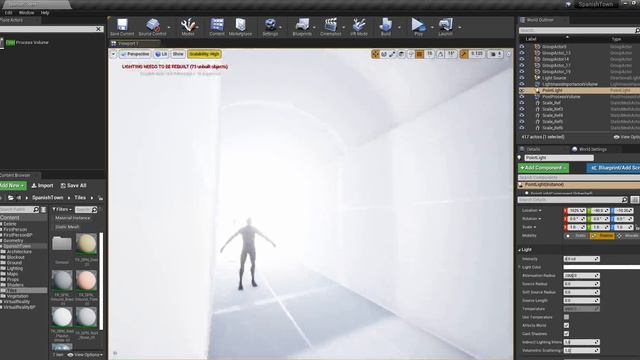Click the green Add New button

[12, 185]
